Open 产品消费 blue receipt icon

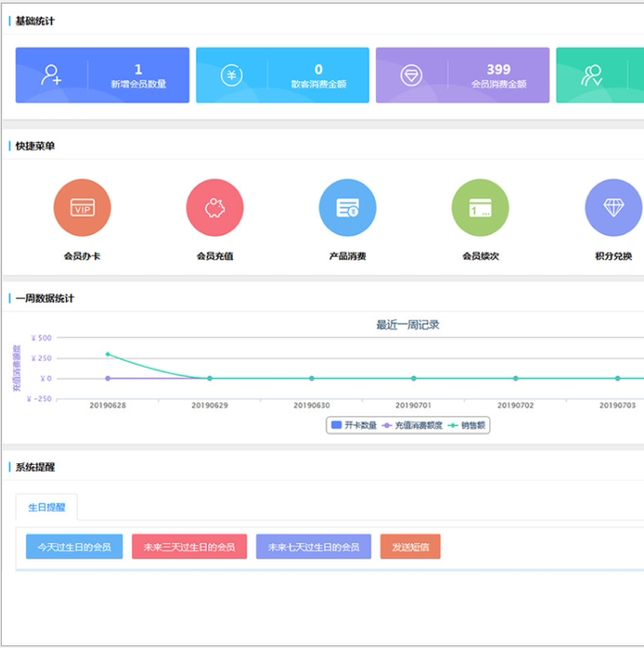point(348,207)
